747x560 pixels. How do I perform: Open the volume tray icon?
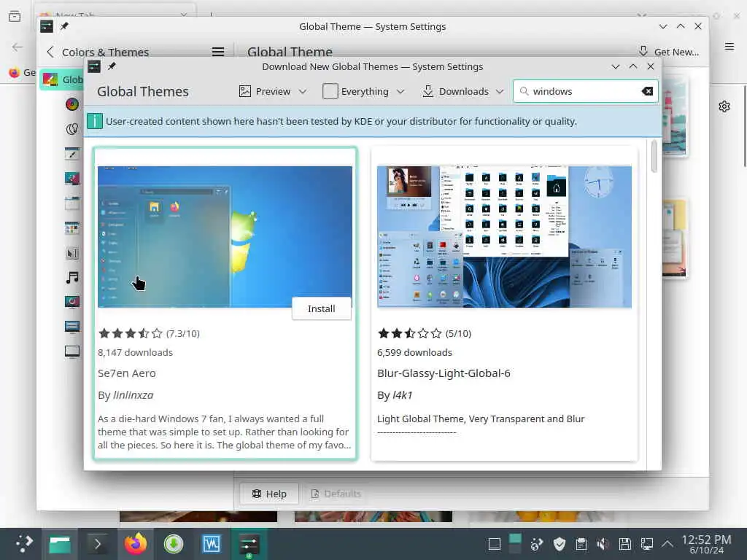pos(603,544)
